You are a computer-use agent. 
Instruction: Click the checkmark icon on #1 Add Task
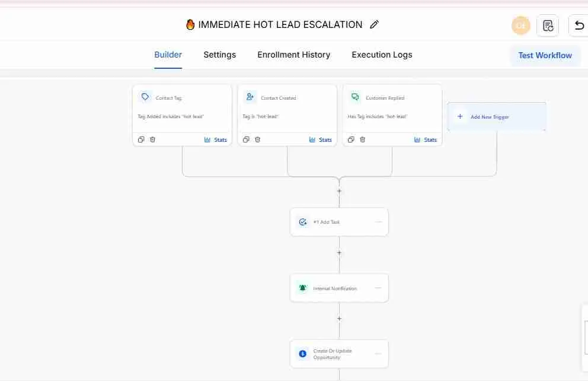pyautogui.click(x=303, y=221)
